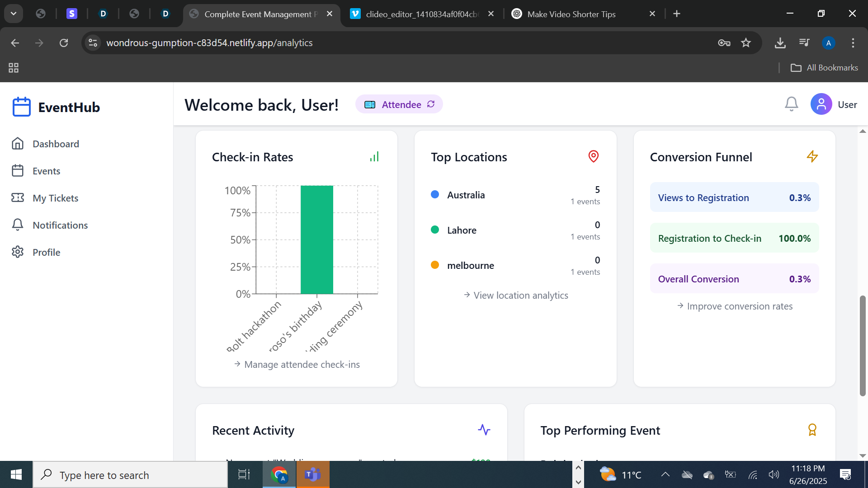Expand hidden system tray icons chevron
868x488 pixels.
coord(665,474)
